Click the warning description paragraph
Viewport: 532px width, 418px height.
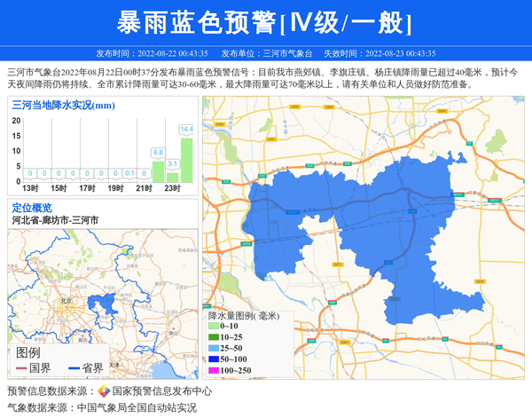[262, 78]
